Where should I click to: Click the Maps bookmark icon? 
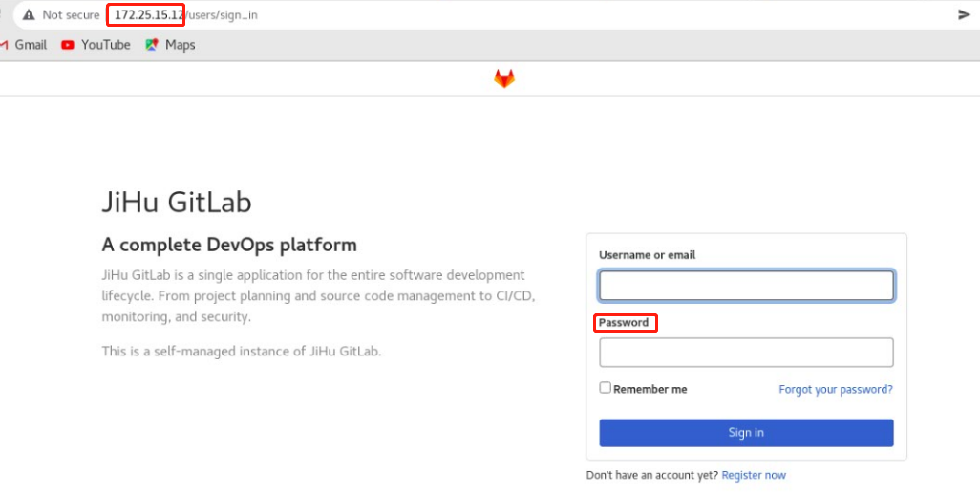tap(151, 45)
